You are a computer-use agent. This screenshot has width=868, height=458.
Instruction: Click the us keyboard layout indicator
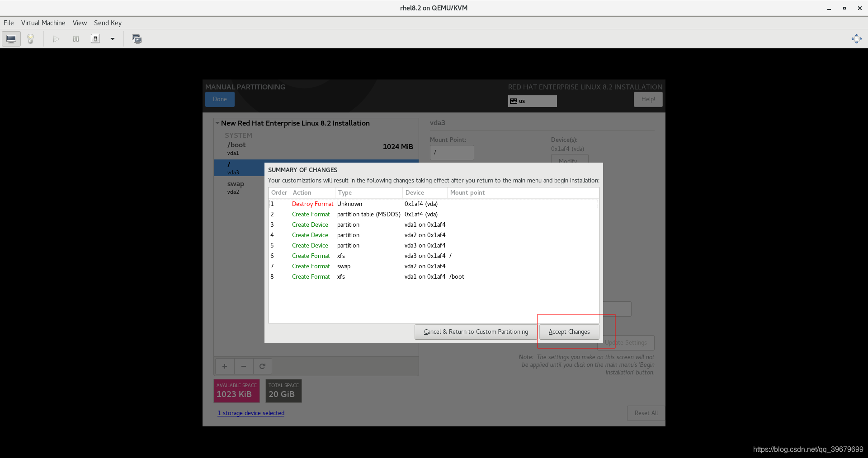coord(532,101)
